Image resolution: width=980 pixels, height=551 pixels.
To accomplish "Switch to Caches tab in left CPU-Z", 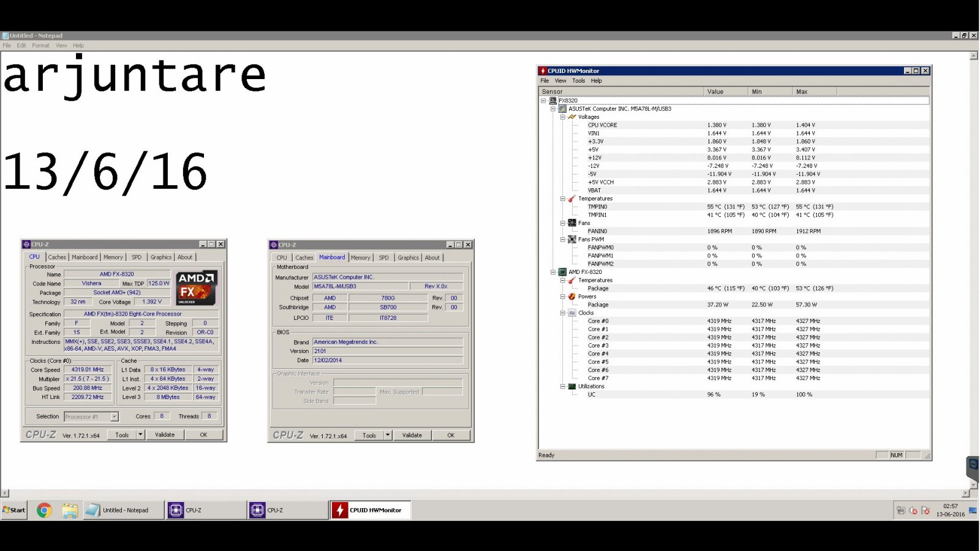I will (x=57, y=257).
